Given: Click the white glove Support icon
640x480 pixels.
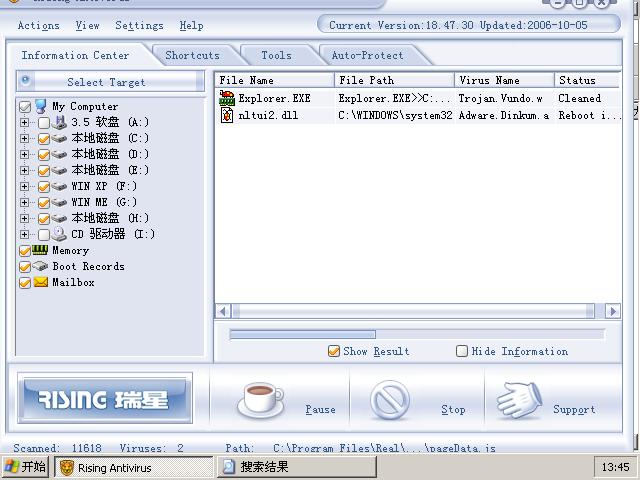Looking at the screenshot, I should point(519,400).
